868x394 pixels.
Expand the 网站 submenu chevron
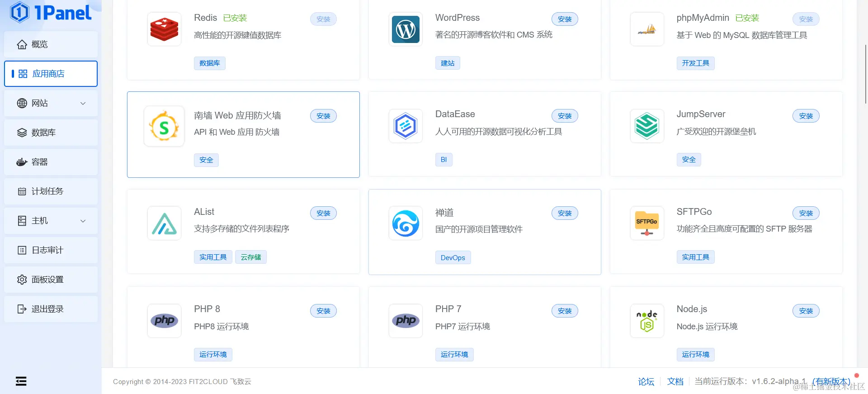click(x=83, y=103)
